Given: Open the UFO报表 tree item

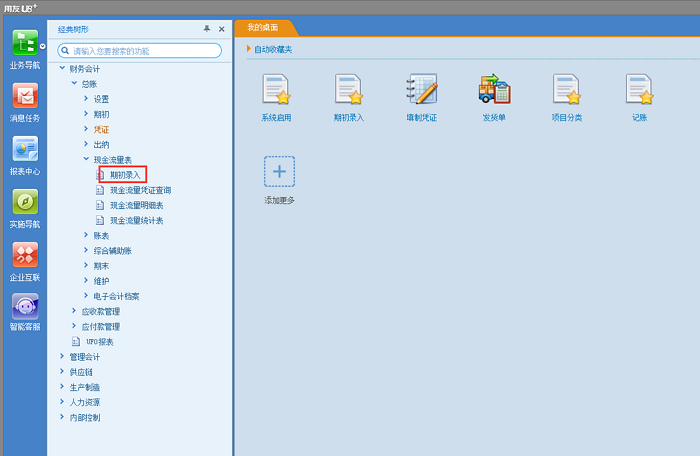Looking at the screenshot, I should (x=100, y=342).
